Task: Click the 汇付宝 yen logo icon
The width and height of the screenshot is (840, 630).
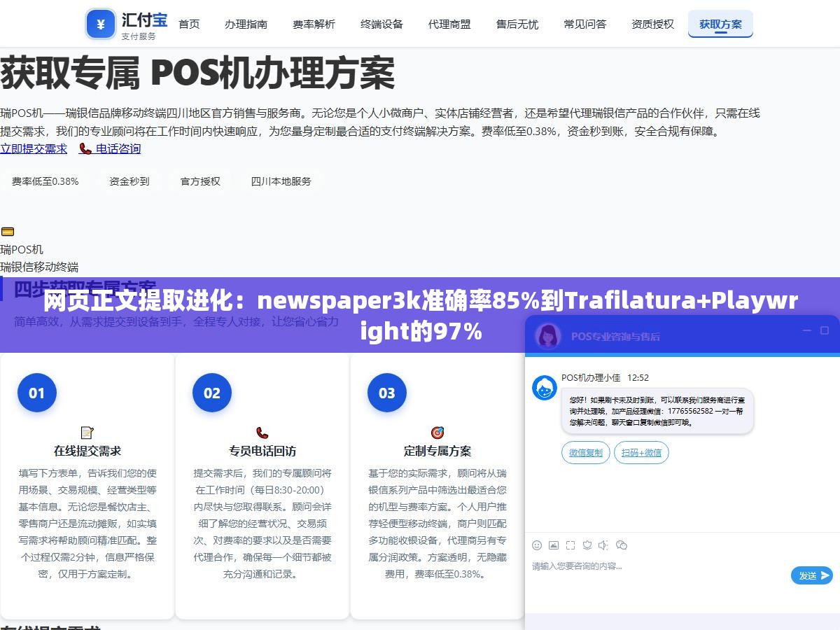Action: (x=101, y=24)
